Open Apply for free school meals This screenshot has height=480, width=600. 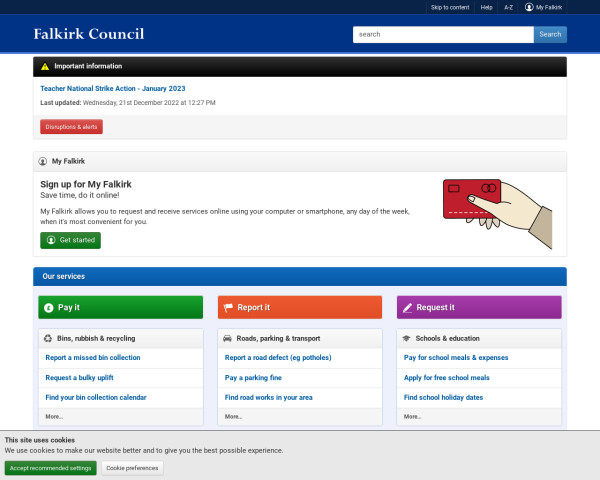pyautogui.click(x=447, y=378)
